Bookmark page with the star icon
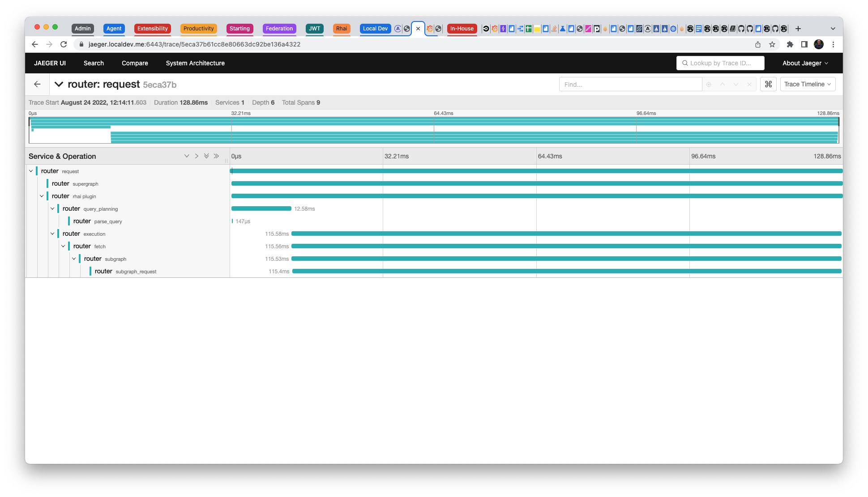Image resolution: width=868 pixels, height=497 pixels. click(772, 44)
